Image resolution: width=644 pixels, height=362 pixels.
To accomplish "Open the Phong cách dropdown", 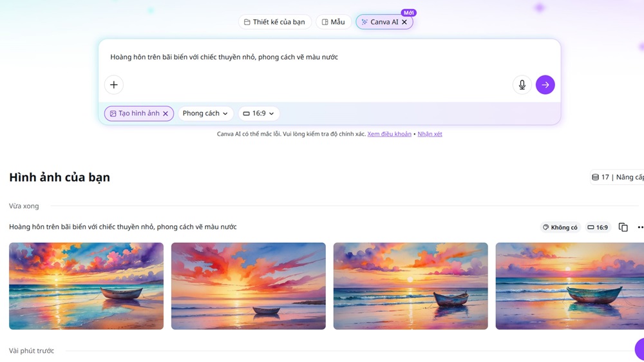I will click(205, 113).
